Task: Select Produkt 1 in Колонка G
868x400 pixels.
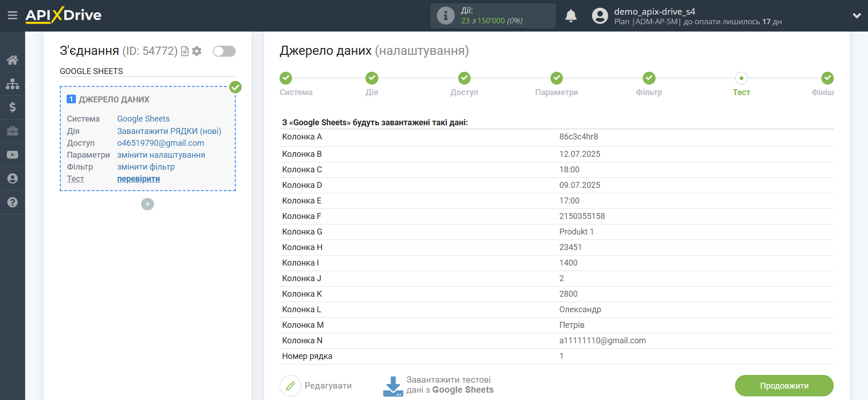Action: tap(577, 232)
